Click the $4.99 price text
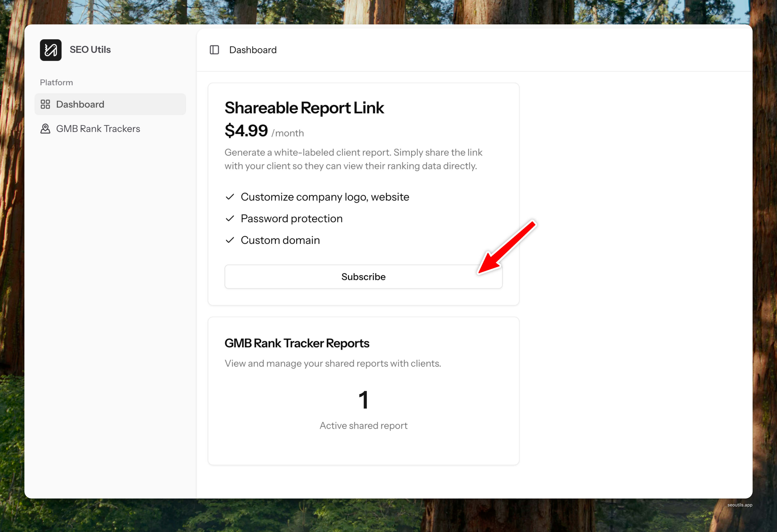777x532 pixels. 246,131
